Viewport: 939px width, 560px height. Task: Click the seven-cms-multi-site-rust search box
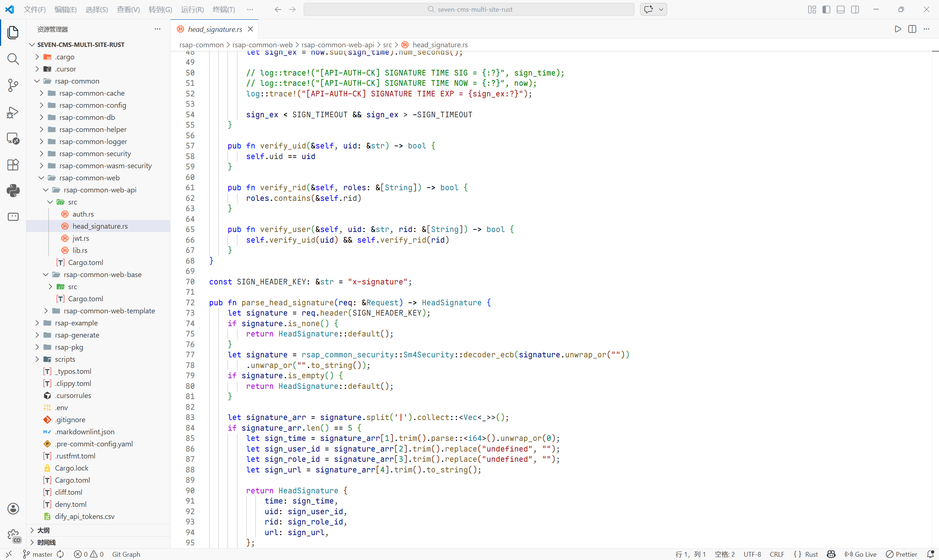tap(469, 10)
